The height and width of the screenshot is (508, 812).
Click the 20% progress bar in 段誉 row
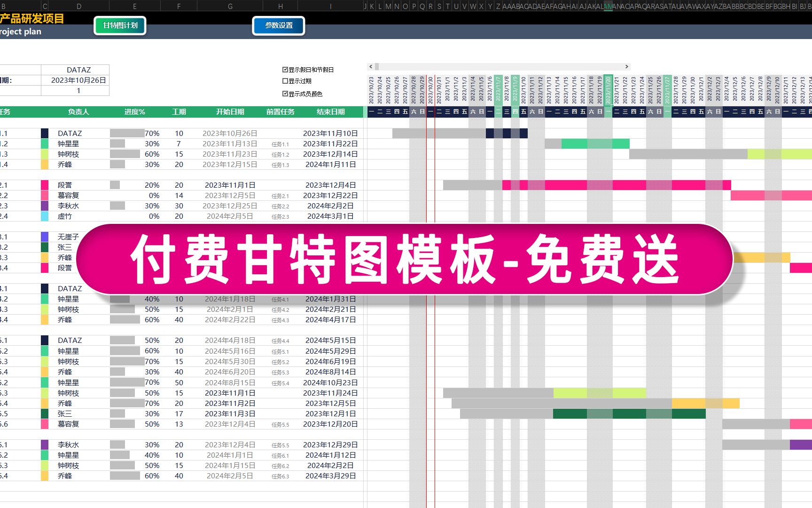pos(115,185)
